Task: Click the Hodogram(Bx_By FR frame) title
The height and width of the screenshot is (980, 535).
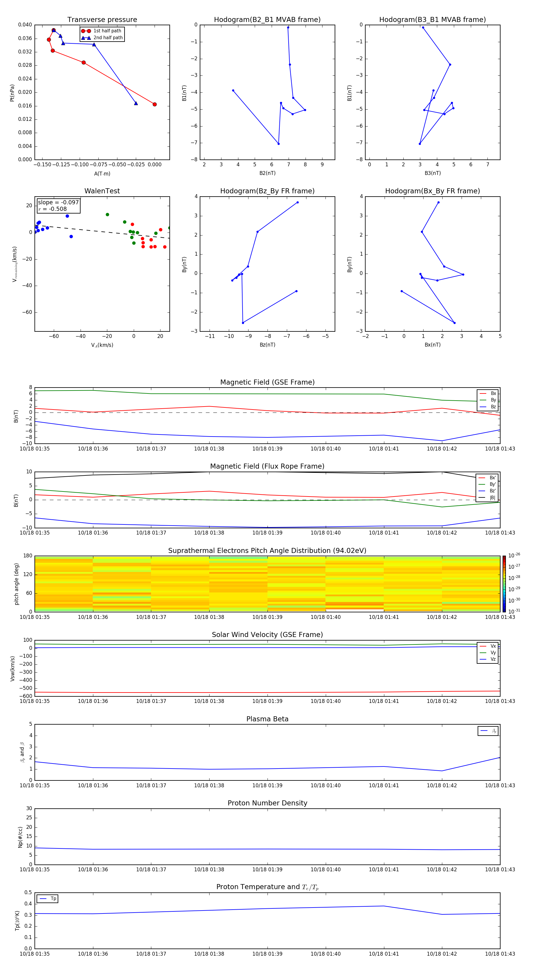Action: click(x=432, y=191)
